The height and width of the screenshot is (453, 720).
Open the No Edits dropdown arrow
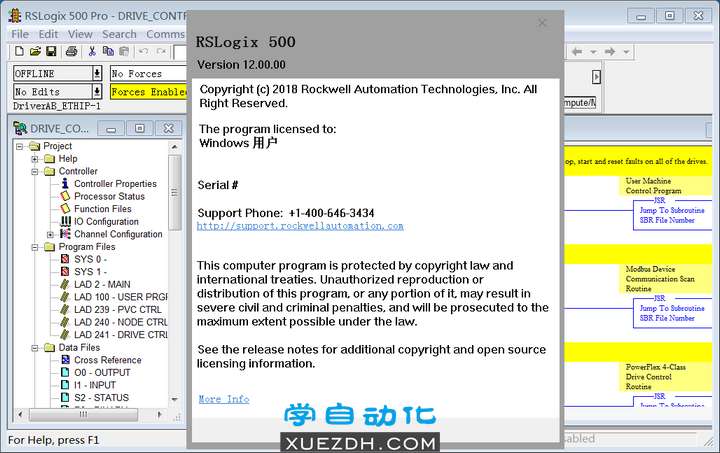pyautogui.click(x=97, y=91)
